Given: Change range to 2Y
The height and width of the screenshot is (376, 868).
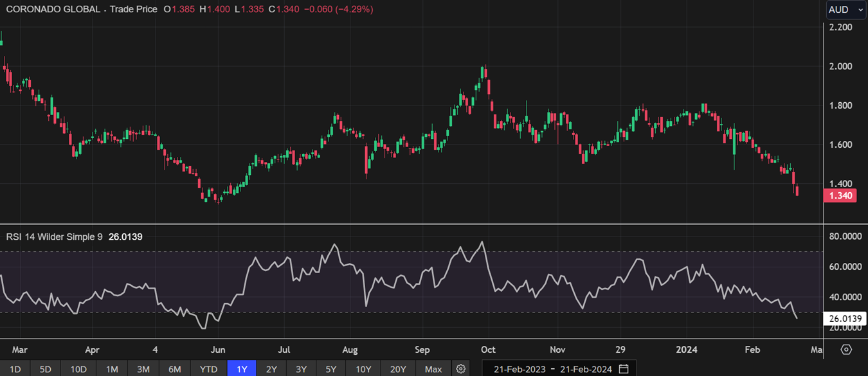Looking at the screenshot, I should 271,369.
